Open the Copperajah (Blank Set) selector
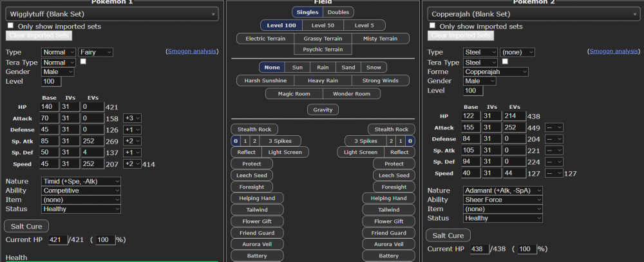644x262 pixels. [x=533, y=14]
